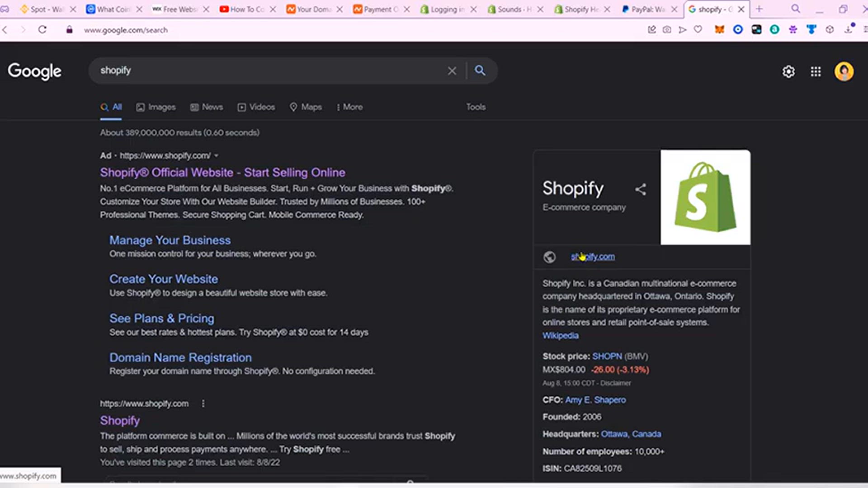Open the PayPal browser tab
The height and width of the screenshot is (488, 868).
click(646, 9)
